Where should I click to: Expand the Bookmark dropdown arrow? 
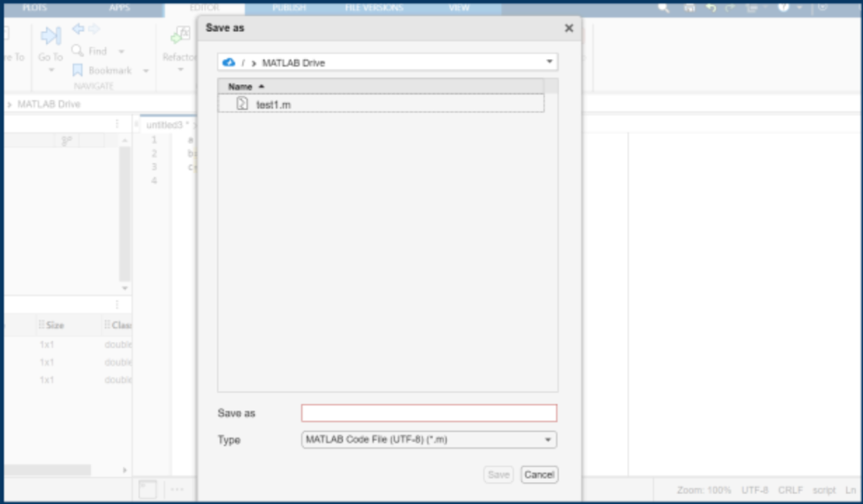pos(146,71)
